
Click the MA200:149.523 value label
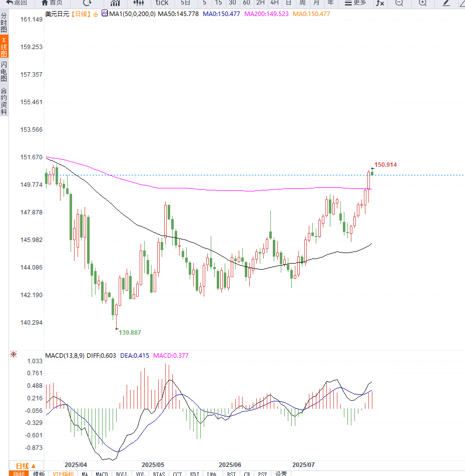coord(266,14)
